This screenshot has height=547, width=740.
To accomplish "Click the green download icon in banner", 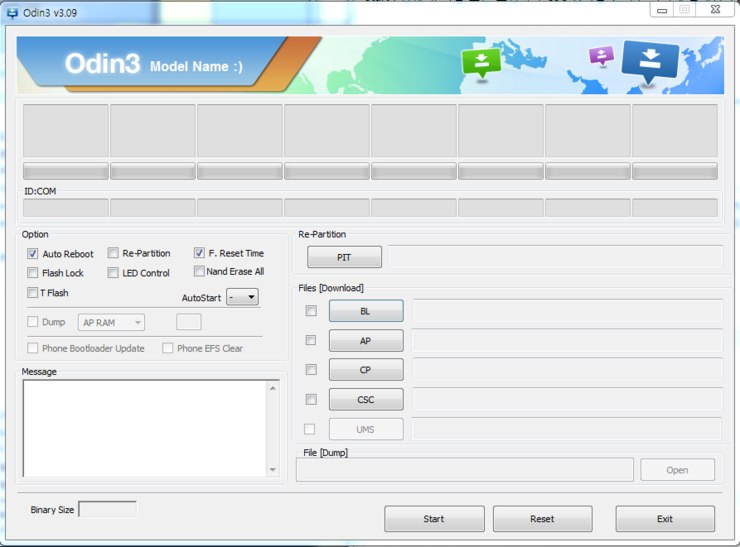I will pos(481,62).
